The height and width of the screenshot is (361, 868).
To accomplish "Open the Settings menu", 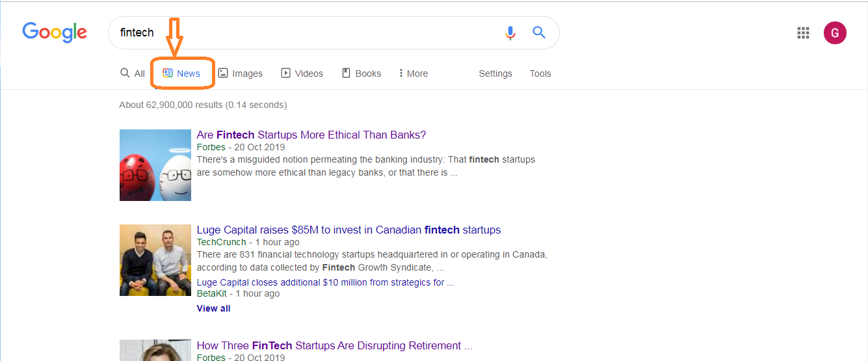I will click(495, 74).
